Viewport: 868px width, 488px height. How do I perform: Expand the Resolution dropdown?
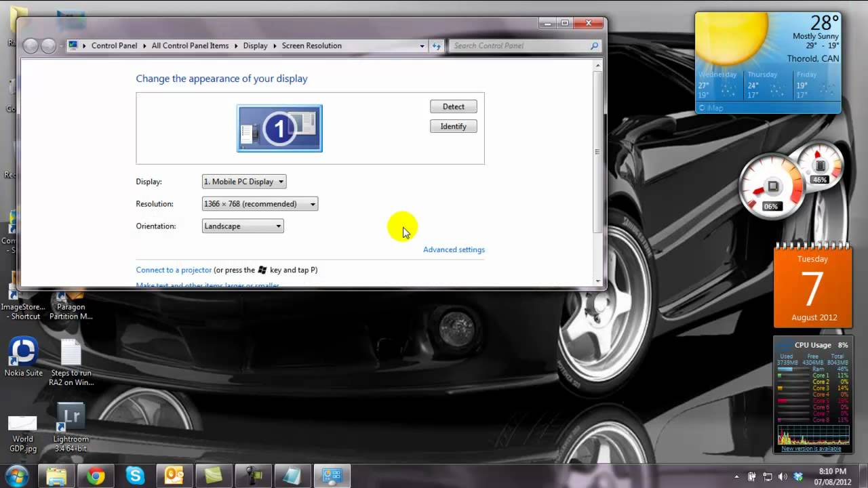tap(260, 204)
